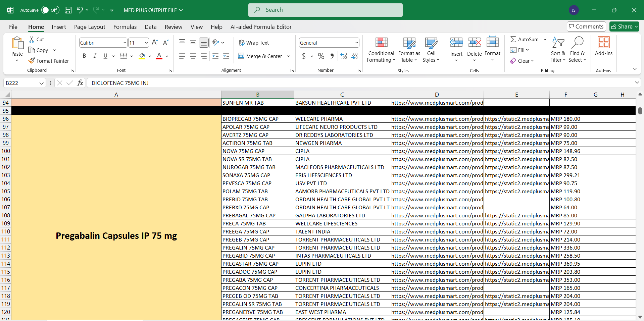Click the Middle Align icon

(x=193, y=42)
